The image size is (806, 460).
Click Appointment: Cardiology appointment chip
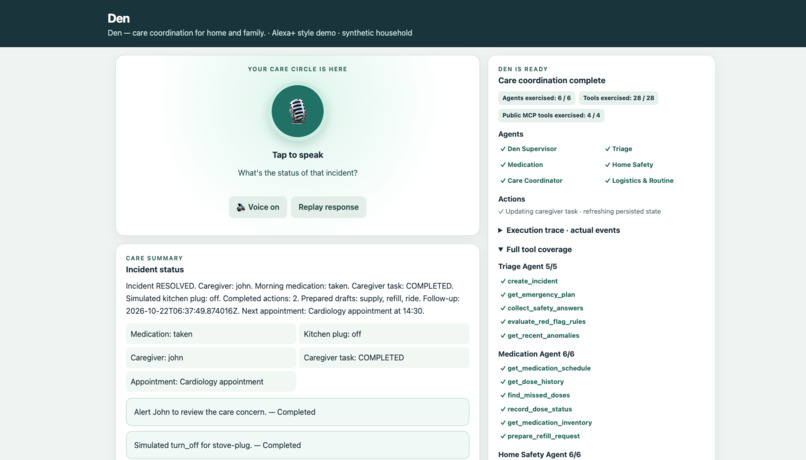point(211,381)
